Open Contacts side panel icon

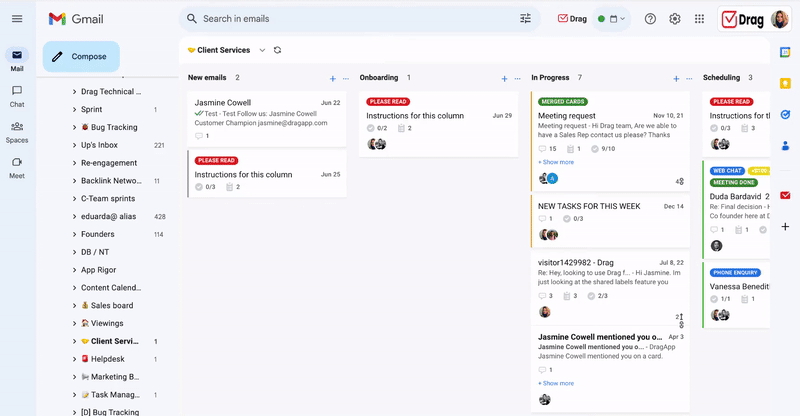pyautogui.click(x=785, y=146)
